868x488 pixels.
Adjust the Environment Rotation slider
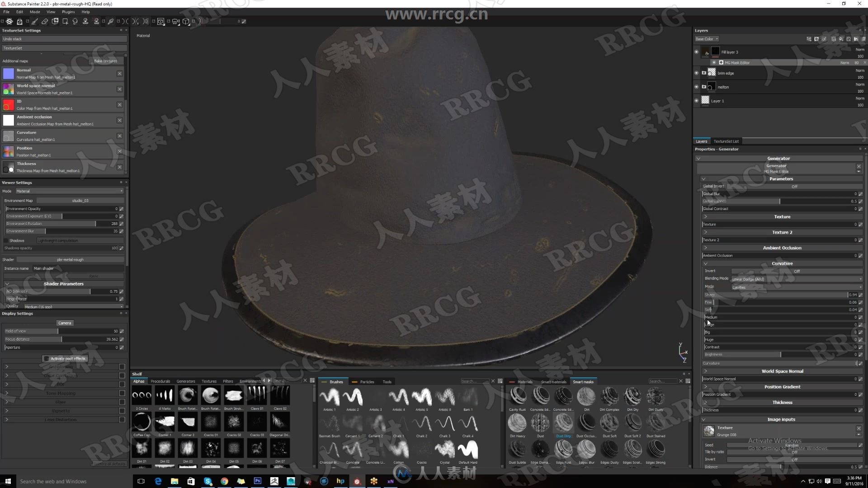(x=62, y=224)
